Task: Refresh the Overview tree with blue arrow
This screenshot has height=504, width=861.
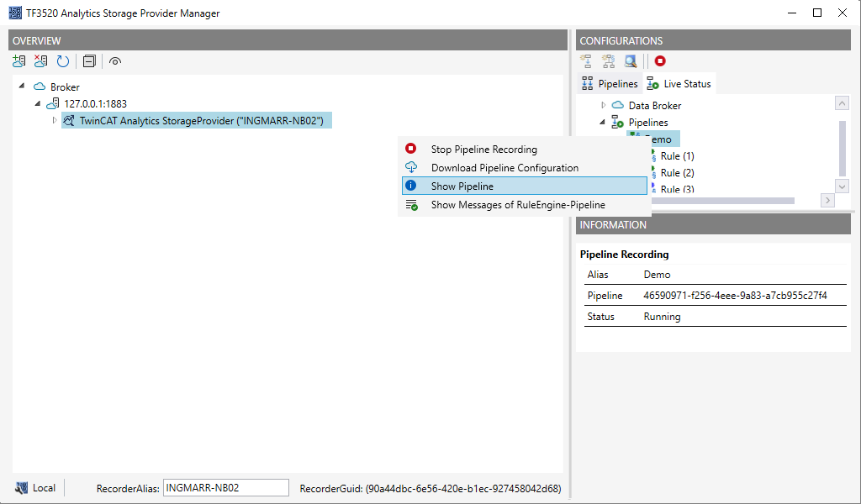Action: pos(62,61)
